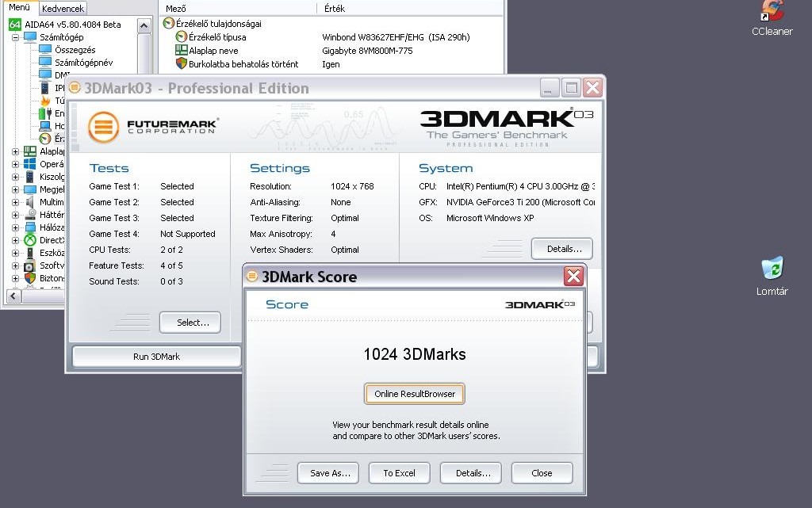Click the Eszközök device icon in tree

click(30, 253)
